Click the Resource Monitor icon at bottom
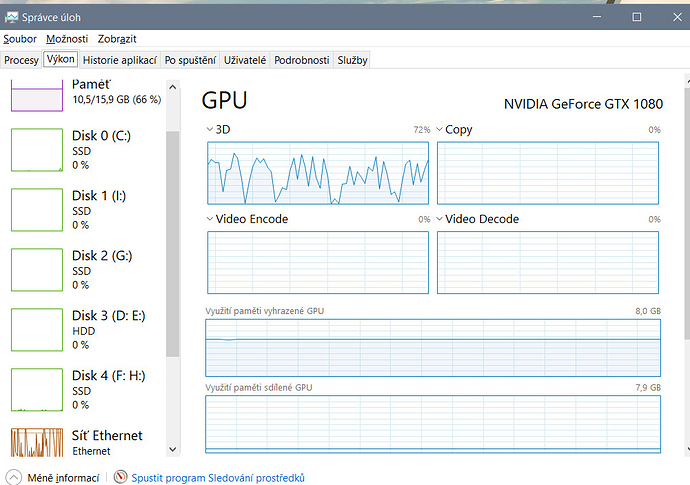 click(x=121, y=478)
